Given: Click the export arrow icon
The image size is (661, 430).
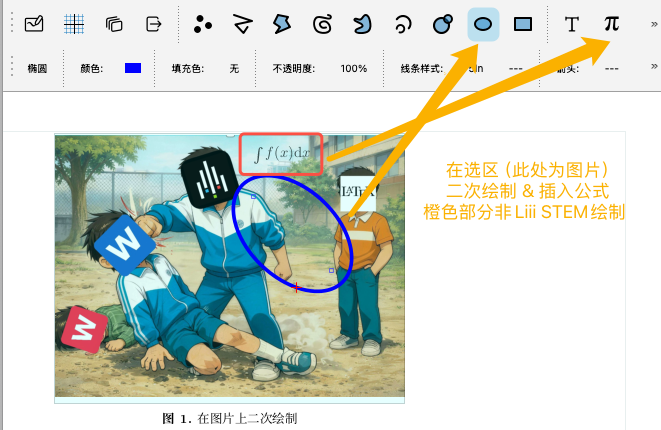Looking at the screenshot, I should 153,24.
